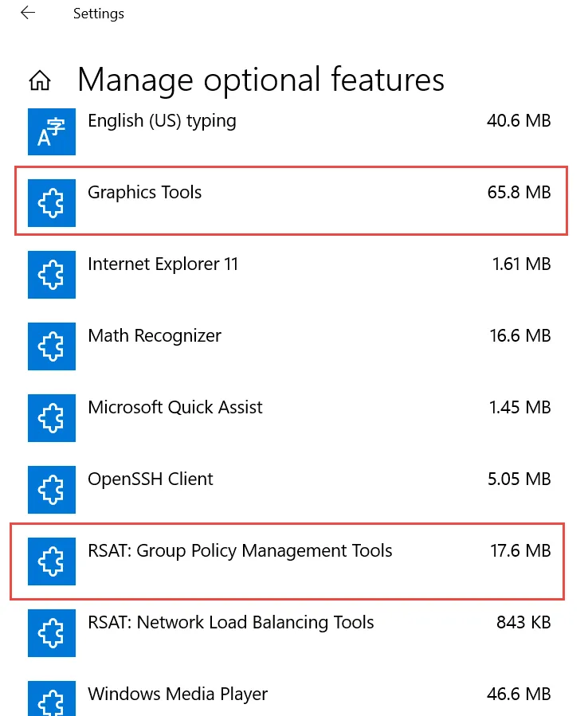Click the back arrow in Settings
This screenshot has width=588, height=716.
point(28,13)
